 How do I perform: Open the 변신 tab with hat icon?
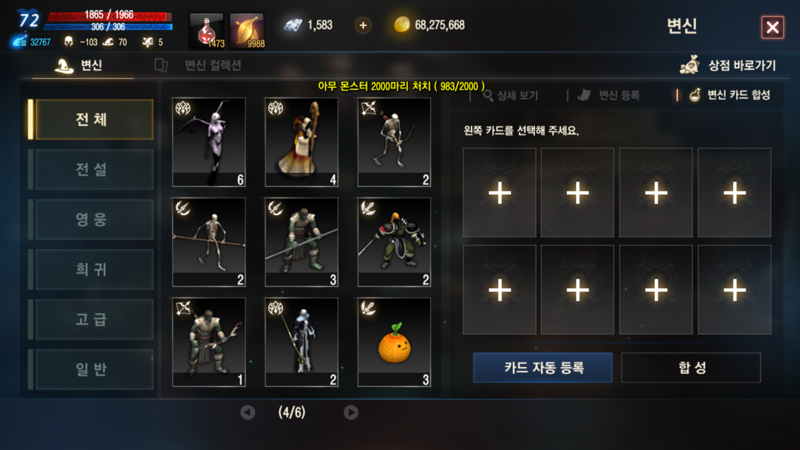[79, 65]
